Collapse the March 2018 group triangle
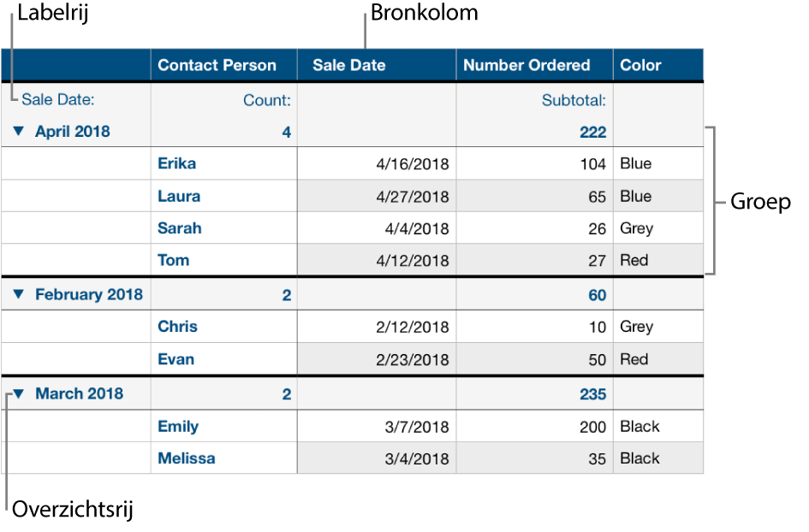Image resolution: width=809 pixels, height=532 pixels. (19, 394)
